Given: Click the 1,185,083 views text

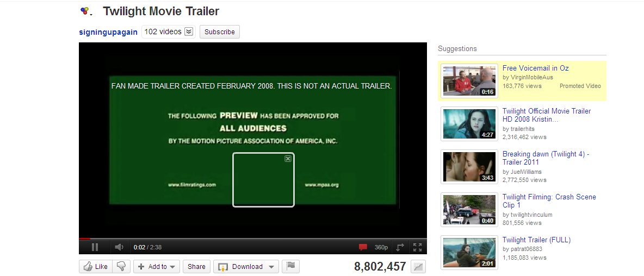Looking at the screenshot, I should [524, 258].
